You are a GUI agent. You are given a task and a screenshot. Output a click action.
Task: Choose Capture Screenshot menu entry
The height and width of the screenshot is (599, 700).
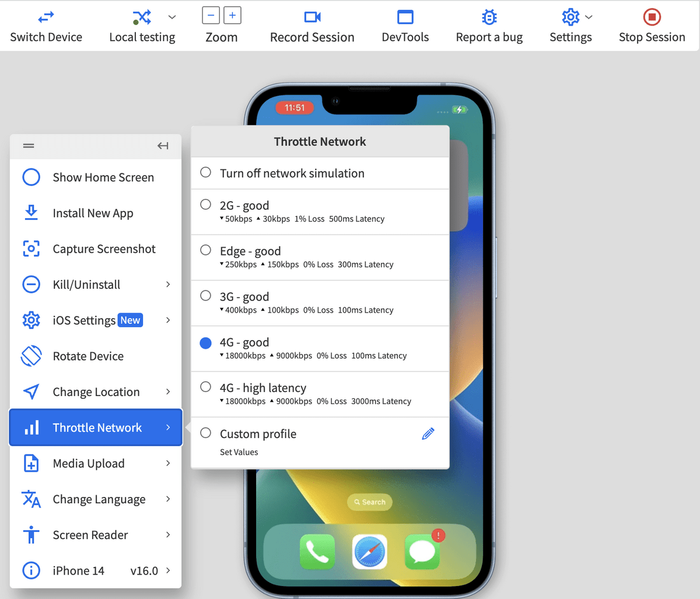(x=96, y=248)
